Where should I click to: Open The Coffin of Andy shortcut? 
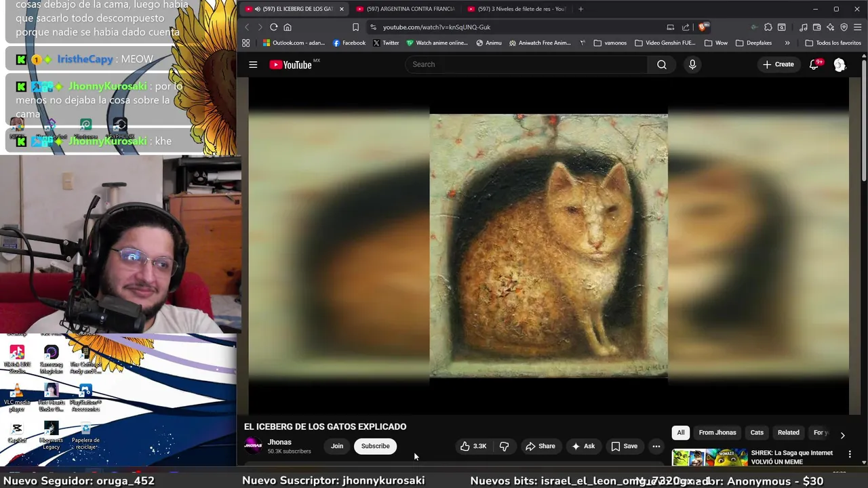point(85,359)
